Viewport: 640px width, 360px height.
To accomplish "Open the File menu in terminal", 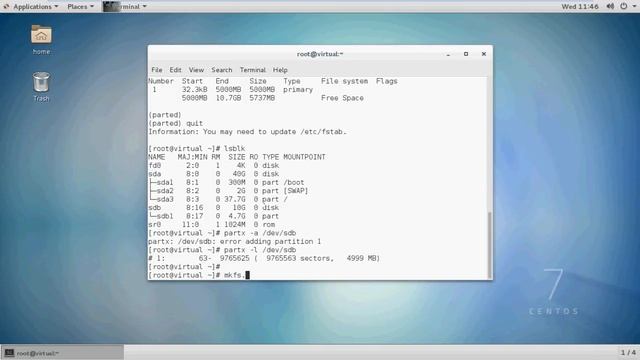I will (157, 70).
